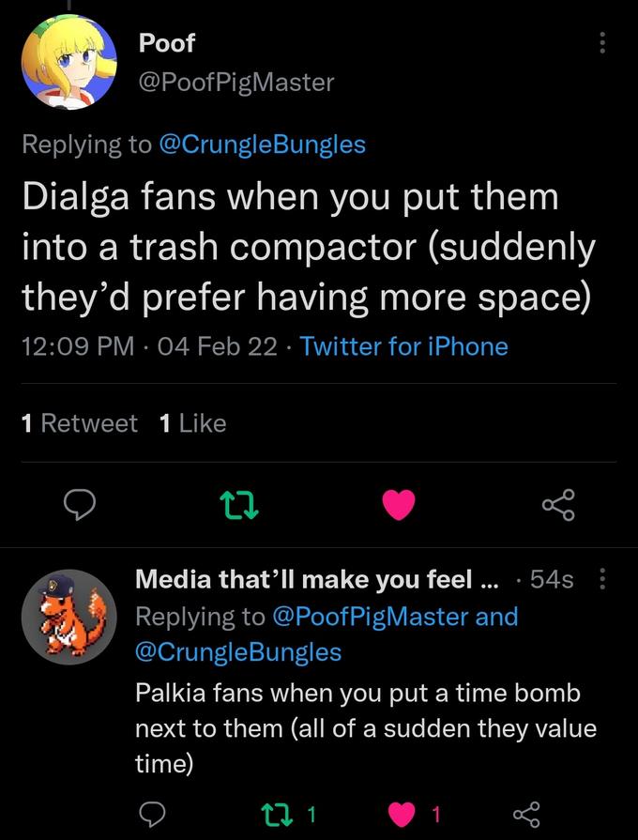The height and width of the screenshot is (840, 638).
Task: Unlike Poof's Dialga tweet
Action: (399, 505)
